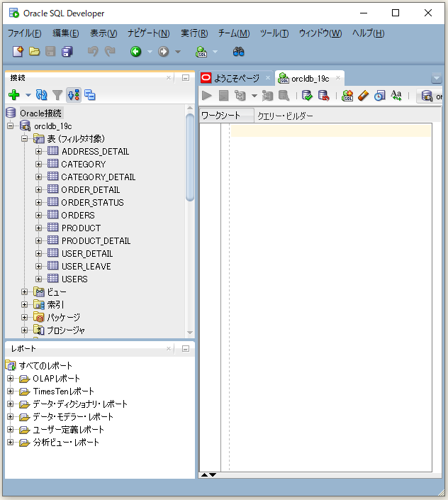Viewport: 448px width, 500px height.
Task: Click the up/down splitter arrows below worksheet
Action: coord(208,474)
